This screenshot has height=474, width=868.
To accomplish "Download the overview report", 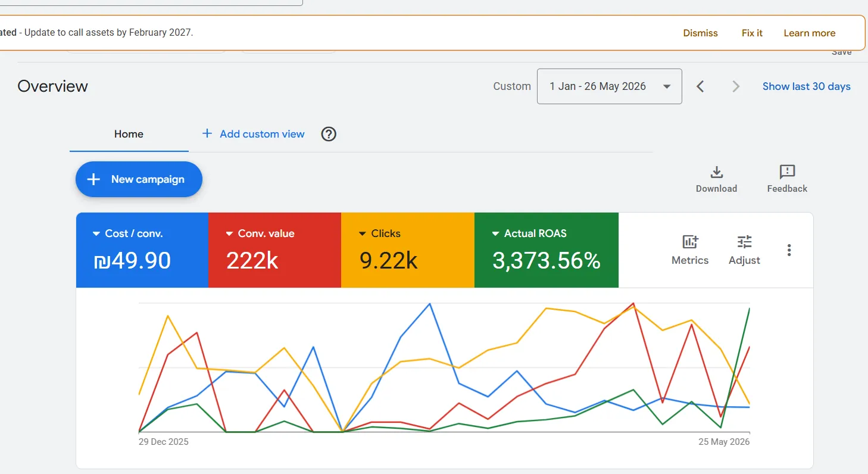I will coord(716,179).
